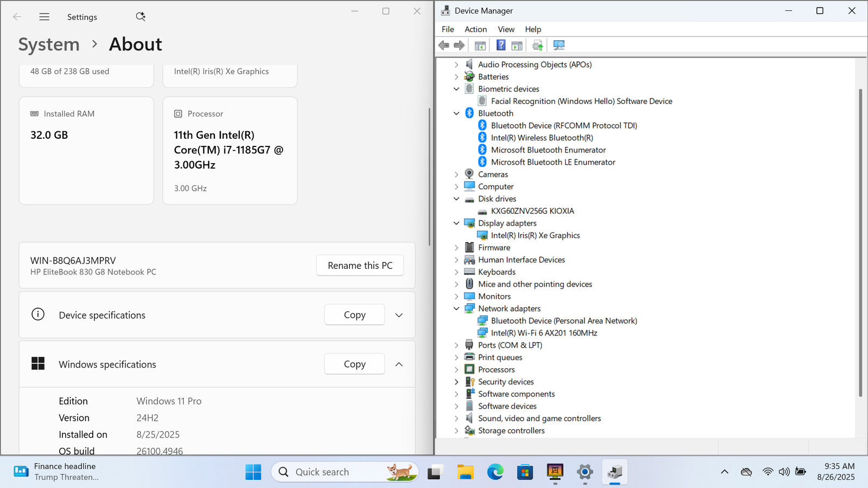Collapse the Bluetooth device category
This screenshot has width=868, height=488.
(x=456, y=113)
